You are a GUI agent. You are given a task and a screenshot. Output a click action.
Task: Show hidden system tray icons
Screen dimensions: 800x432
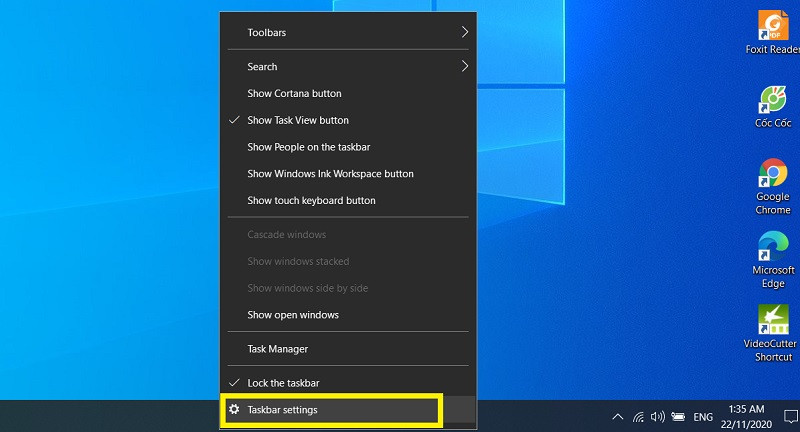pos(617,417)
